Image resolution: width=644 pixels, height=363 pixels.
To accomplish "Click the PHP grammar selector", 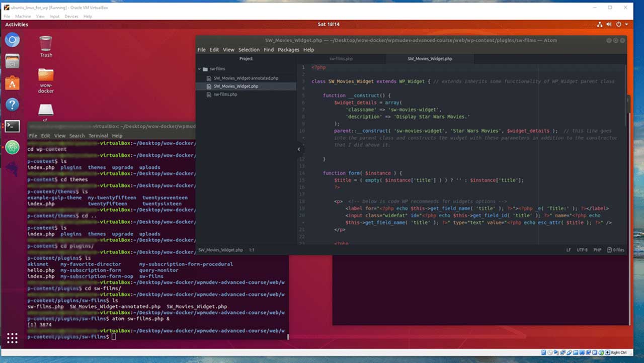I will pyautogui.click(x=597, y=250).
